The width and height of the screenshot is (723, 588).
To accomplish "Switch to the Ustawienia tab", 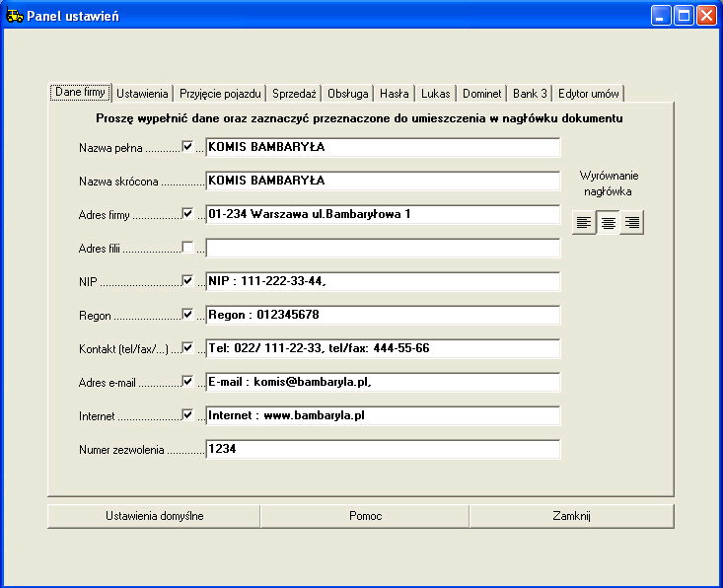I will 143,94.
